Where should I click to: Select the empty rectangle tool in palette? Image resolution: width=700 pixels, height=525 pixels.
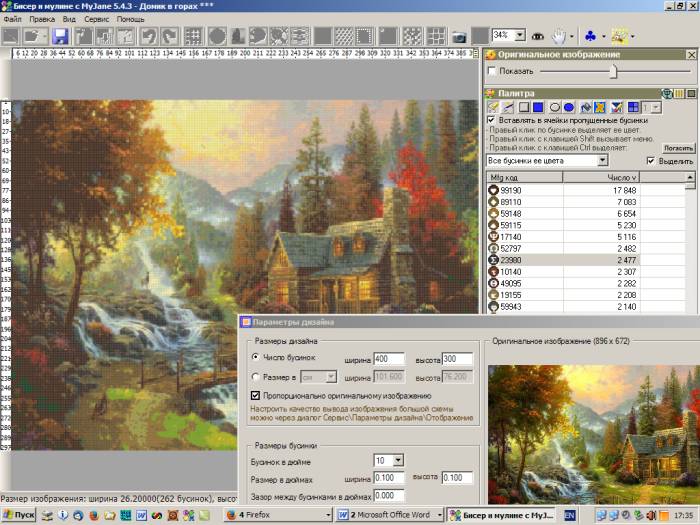click(x=524, y=107)
